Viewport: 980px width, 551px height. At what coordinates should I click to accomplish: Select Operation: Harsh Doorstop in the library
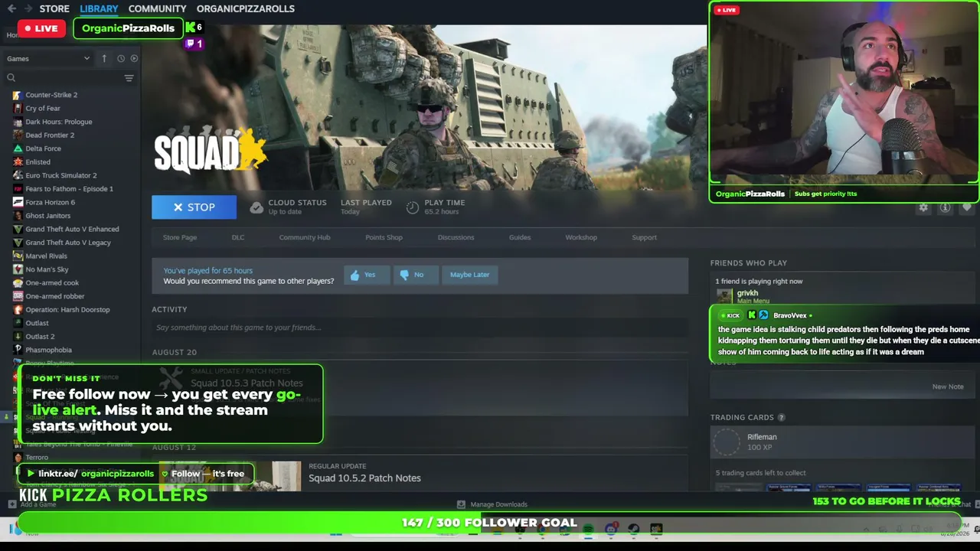(67, 309)
